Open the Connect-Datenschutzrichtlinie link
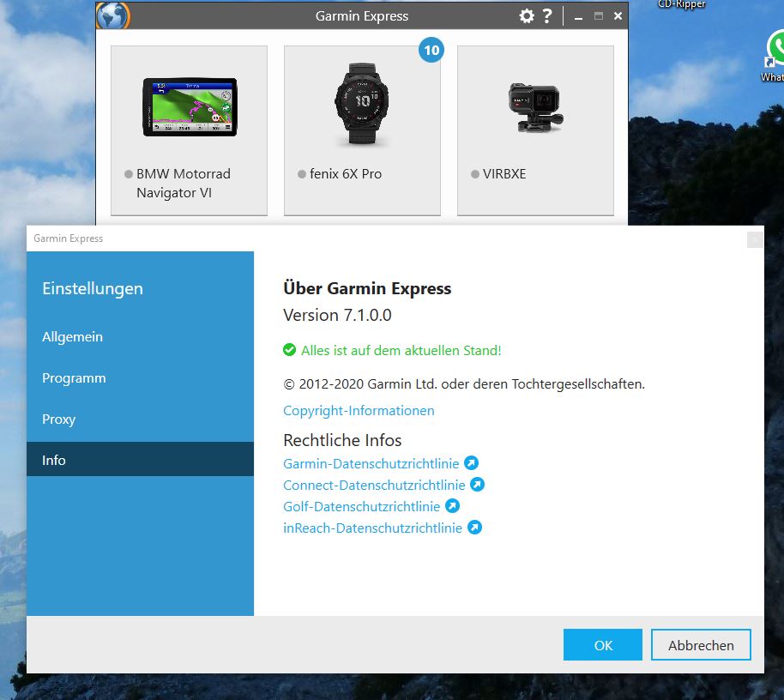 374,485
